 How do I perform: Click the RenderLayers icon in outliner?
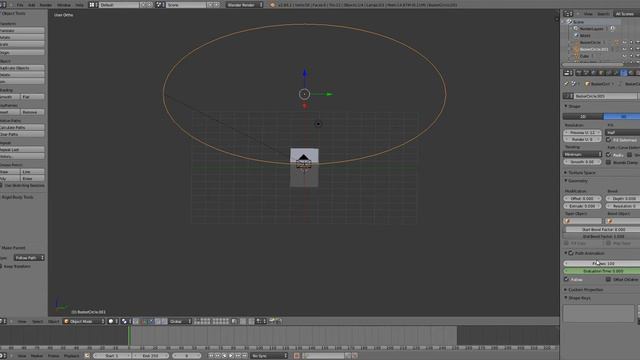[x=576, y=29]
